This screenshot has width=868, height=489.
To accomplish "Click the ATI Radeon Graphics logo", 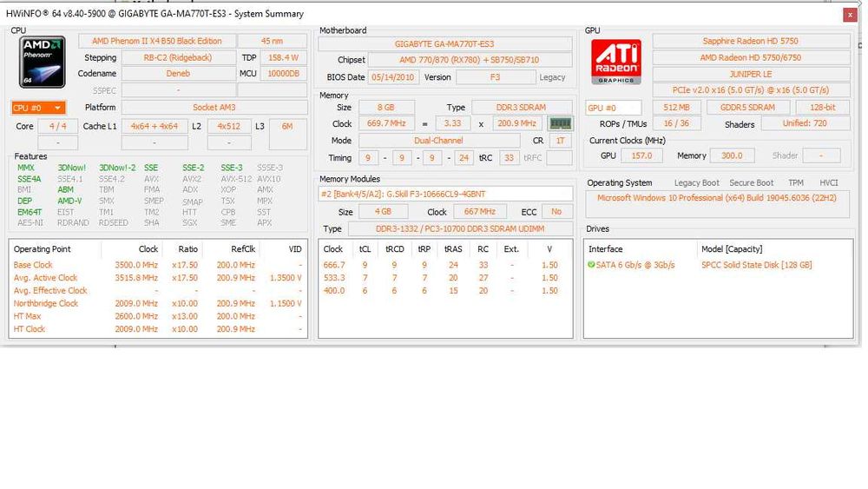I will point(616,62).
